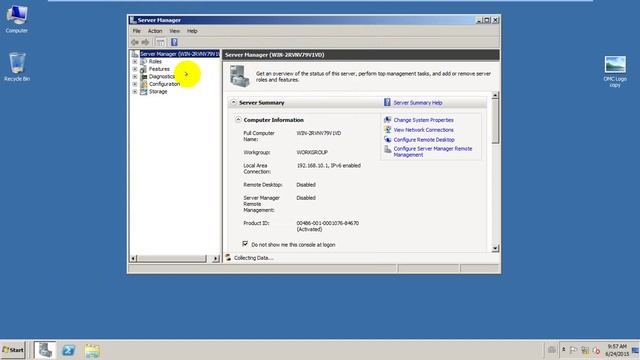
Task: Select the Roles node icon
Action: [144, 62]
